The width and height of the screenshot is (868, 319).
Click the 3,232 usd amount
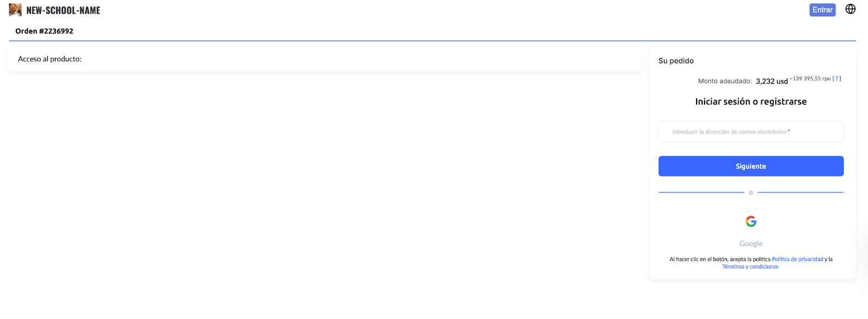pos(771,81)
